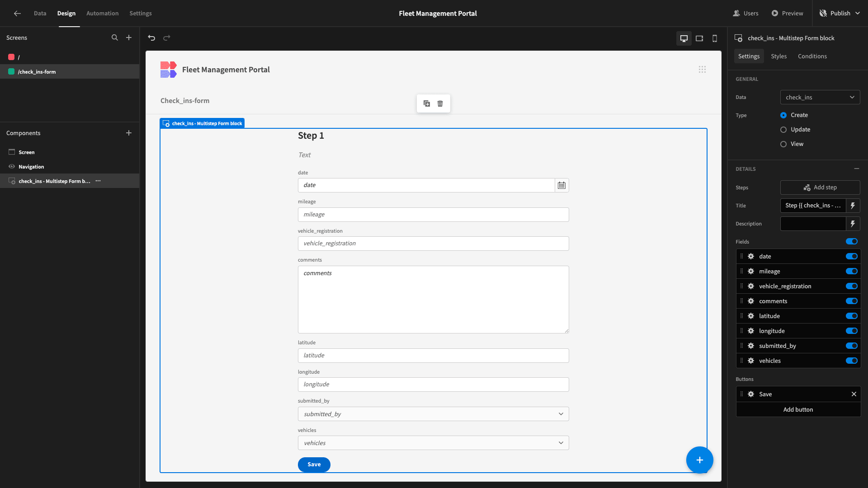Collapse the Details section
868x488 pixels.
tap(857, 169)
